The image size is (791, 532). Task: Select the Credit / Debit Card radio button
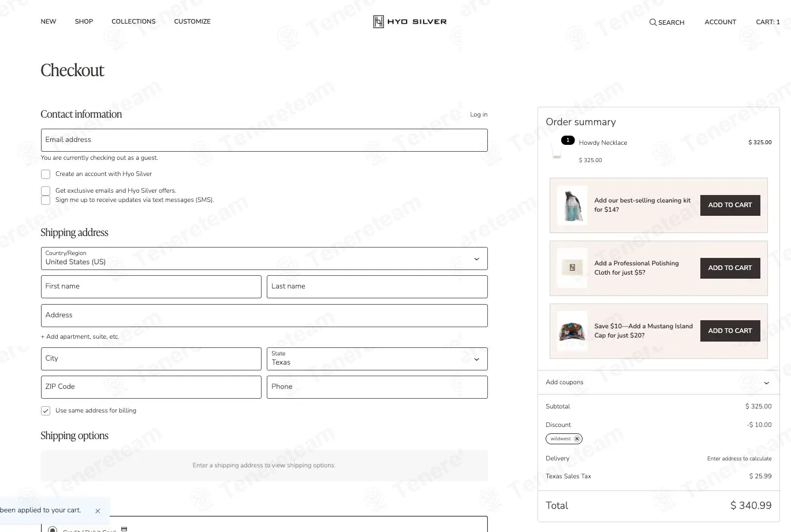click(x=53, y=529)
